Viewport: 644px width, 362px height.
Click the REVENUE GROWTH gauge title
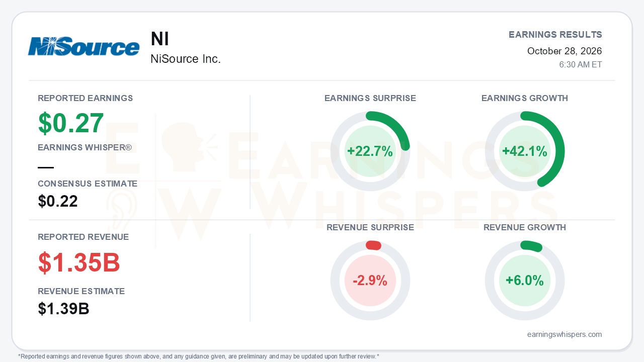coord(525,227)
